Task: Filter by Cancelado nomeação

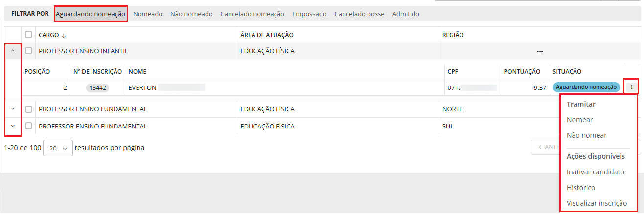Action: [x=252, y=14]
